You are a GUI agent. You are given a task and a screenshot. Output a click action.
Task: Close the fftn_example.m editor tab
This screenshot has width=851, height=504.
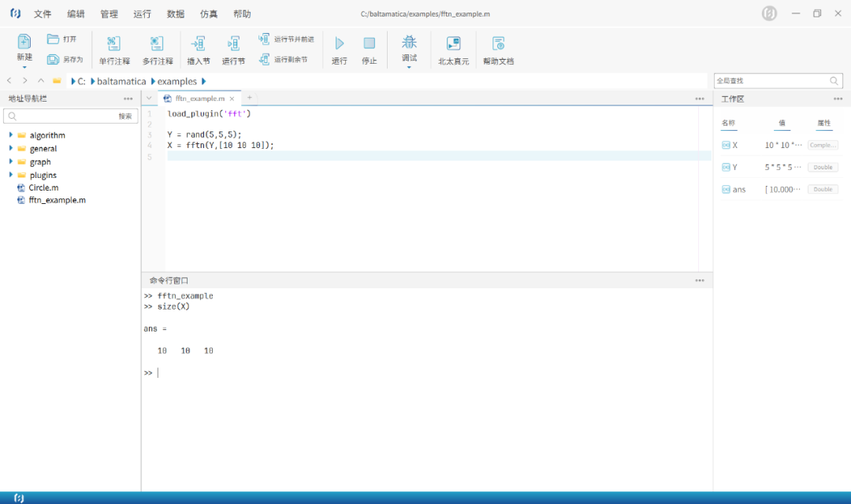pyautogui.click(x=232, y=98)
